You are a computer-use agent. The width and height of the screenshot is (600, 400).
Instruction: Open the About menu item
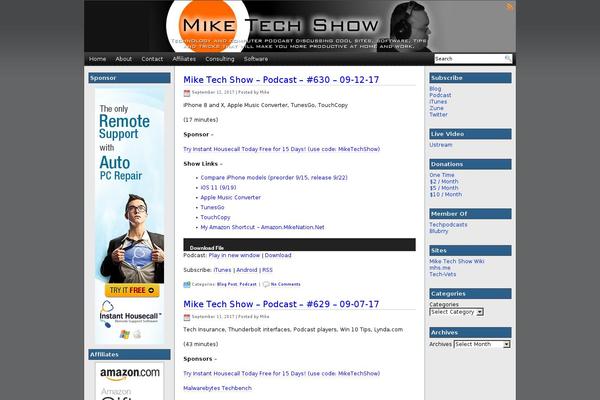pyautogui.click(x=124, y=59)
